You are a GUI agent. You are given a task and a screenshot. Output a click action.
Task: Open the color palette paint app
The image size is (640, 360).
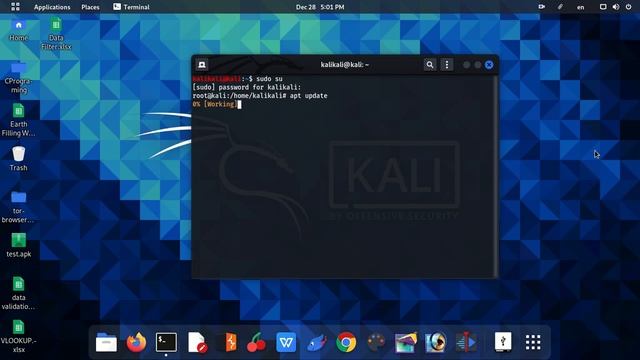click(x=376, y=342)
